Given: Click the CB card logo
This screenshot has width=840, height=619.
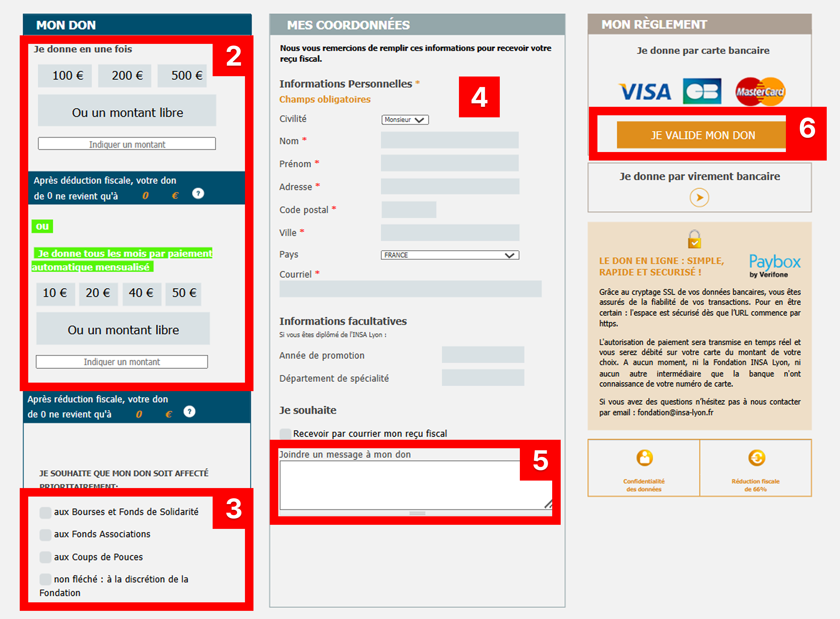Looking at the screenshot, I should pyautogui.click(x=702, y=91).
